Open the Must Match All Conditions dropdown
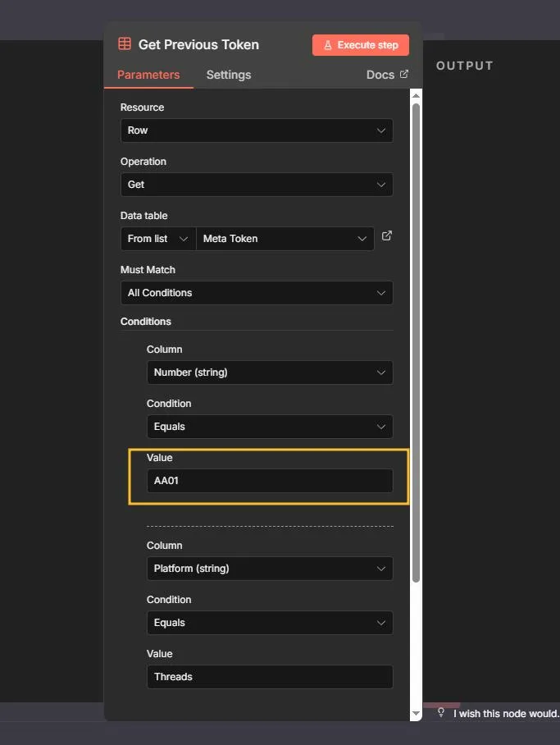This screenshot has height=745, width=560. 256,293
